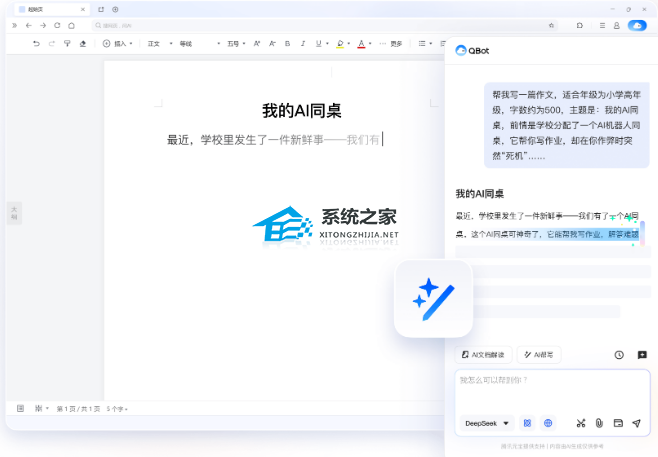658x457 pixels.
Task: Open the font size 五号 dropdown
Action: point(236,44)
